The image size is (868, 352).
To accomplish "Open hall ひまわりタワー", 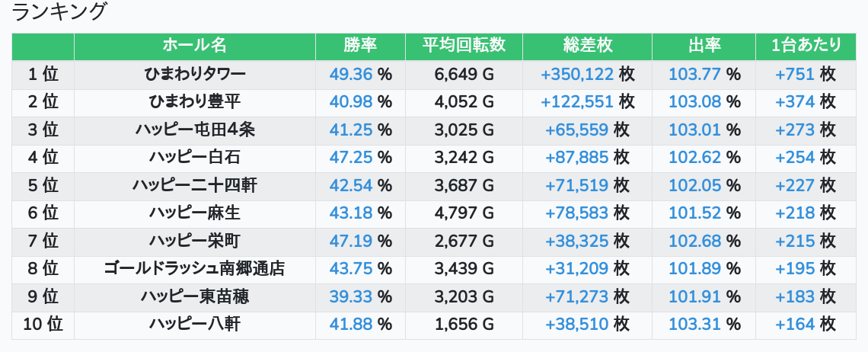I will [194, 74].
